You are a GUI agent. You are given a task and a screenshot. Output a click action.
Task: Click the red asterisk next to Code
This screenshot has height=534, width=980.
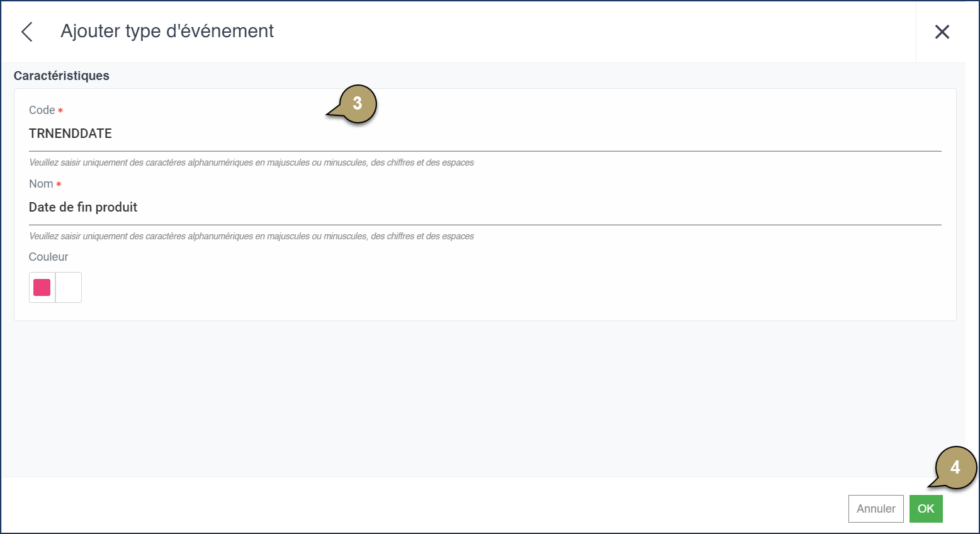(60, 109)
